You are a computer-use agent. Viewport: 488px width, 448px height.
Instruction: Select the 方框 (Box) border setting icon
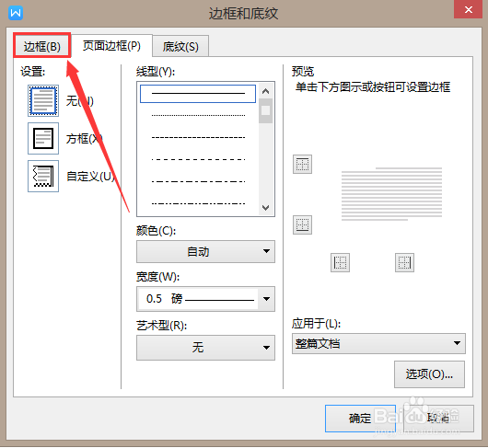(x=43, y=138)
